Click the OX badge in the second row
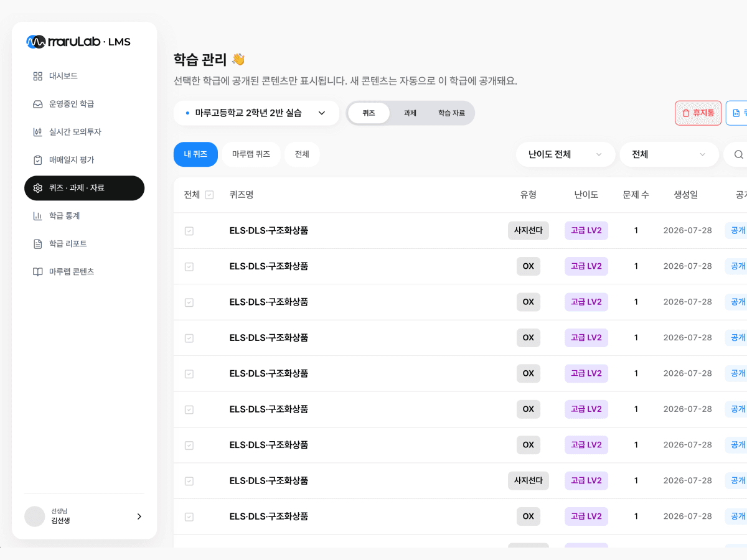747x560 pixels. click(x=529, y=266)
